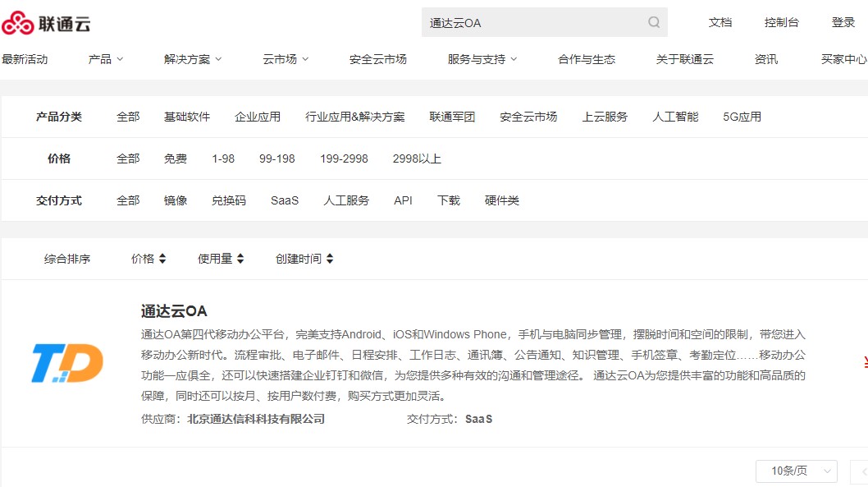
Task: Filter delivery method by API
Action: (403, 200)
